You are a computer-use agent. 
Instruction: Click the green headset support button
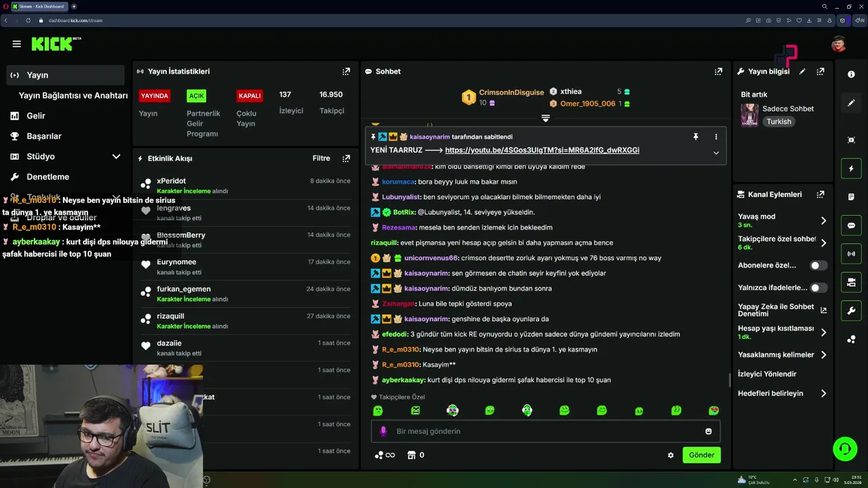845,449
